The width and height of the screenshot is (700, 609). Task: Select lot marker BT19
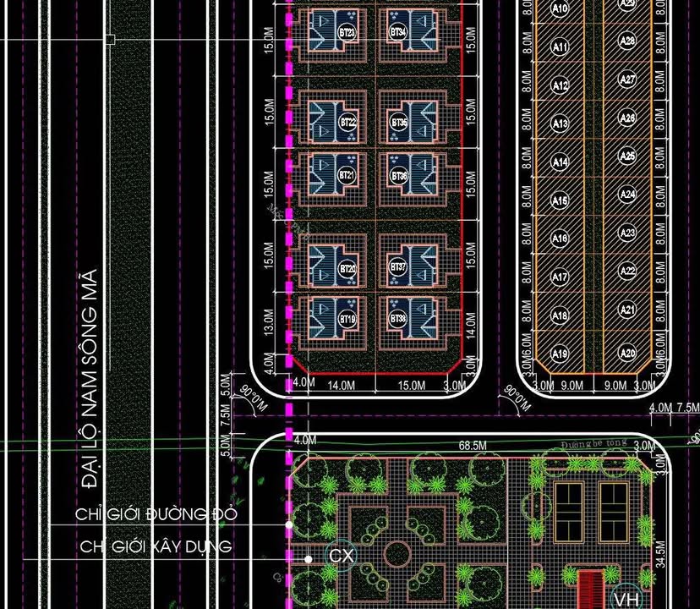pyautogui.click(x=346, y=320)
